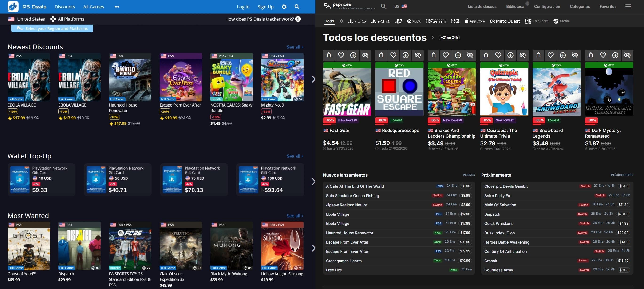Click Select your Region and Platforms button
644x289 pixels.
[x=52, y=28]
